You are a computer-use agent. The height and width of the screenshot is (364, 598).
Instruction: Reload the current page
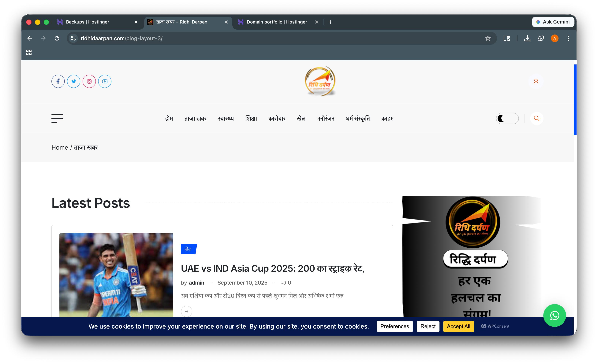[57, 38]
